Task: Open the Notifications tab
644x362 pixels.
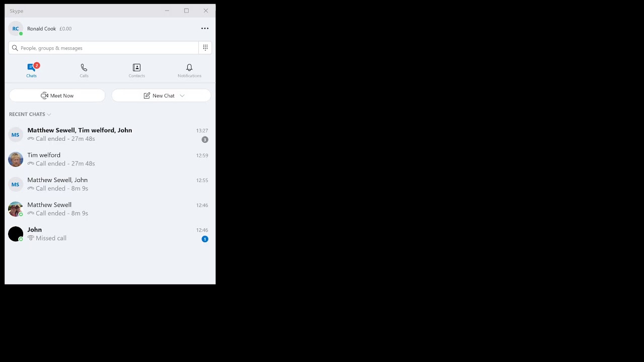Action: 189,70
